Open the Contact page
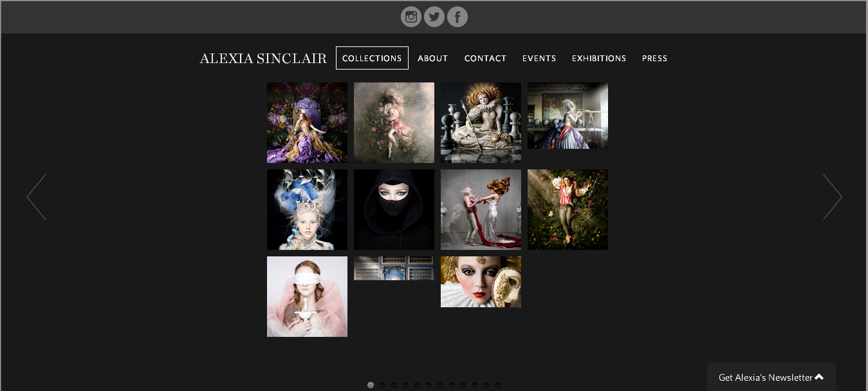 [x=485, y=58]
